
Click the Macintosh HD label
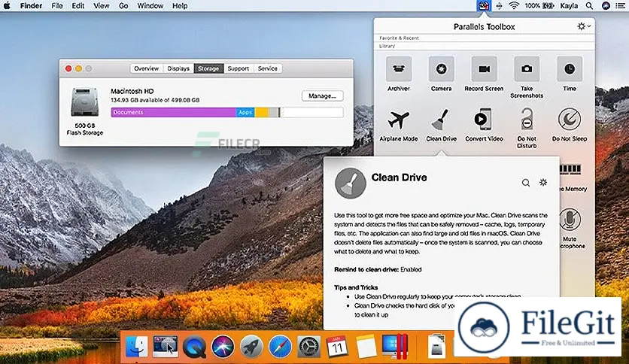coord(132,91)
